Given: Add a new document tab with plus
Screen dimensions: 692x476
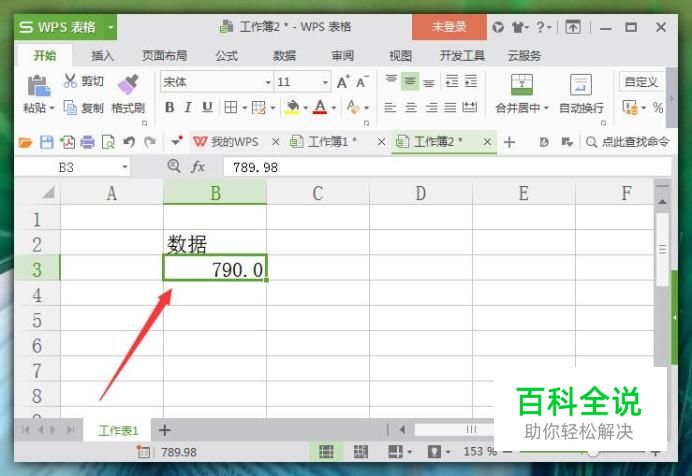Looking at the screenshot, I should tap(509, 142).
